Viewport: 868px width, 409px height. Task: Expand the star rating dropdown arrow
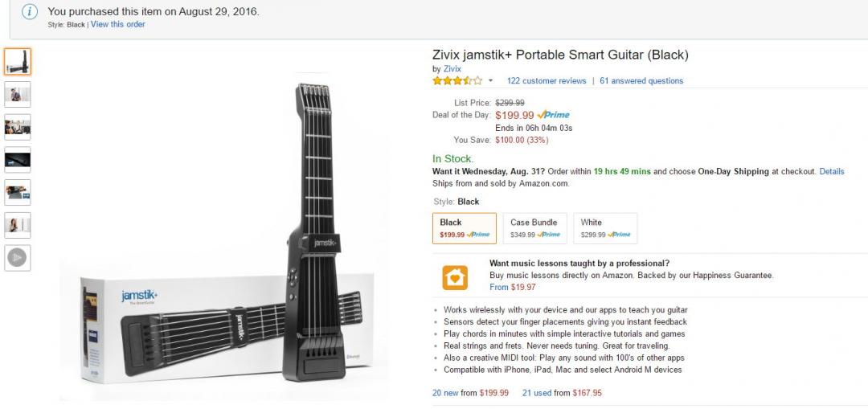coord(490,81)
